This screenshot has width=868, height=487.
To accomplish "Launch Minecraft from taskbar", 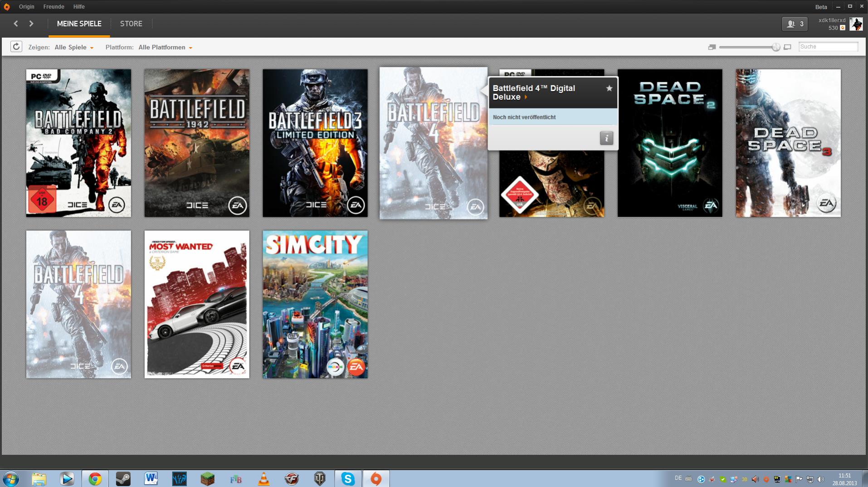I will [207, 479].
